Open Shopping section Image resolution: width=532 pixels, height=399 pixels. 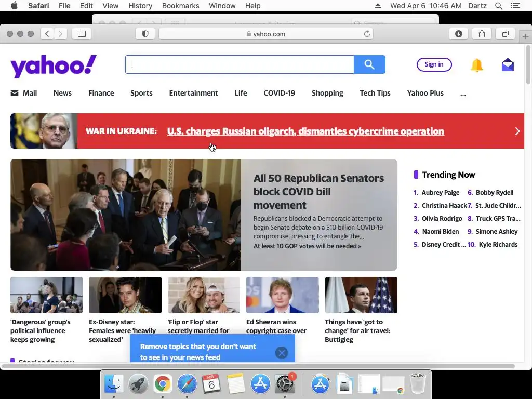[327, 93]
